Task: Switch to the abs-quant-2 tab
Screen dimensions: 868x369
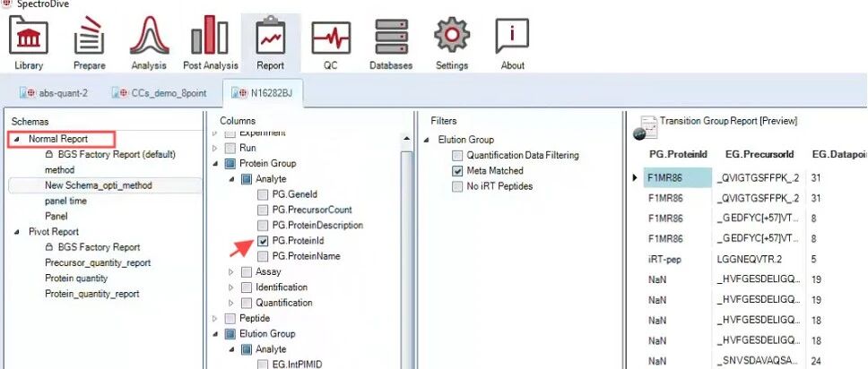Action: 54,93
